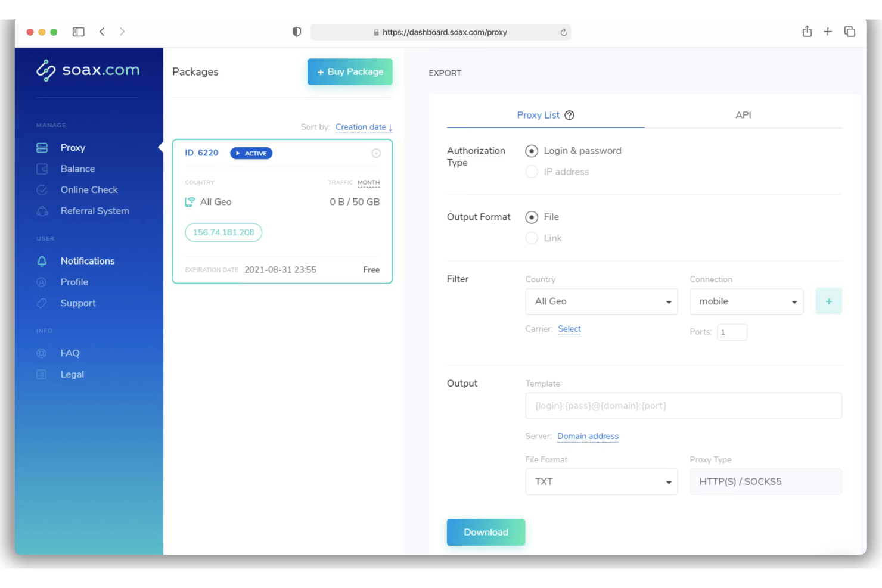
Task: Select IP address authorization
Action: (532, 172)
